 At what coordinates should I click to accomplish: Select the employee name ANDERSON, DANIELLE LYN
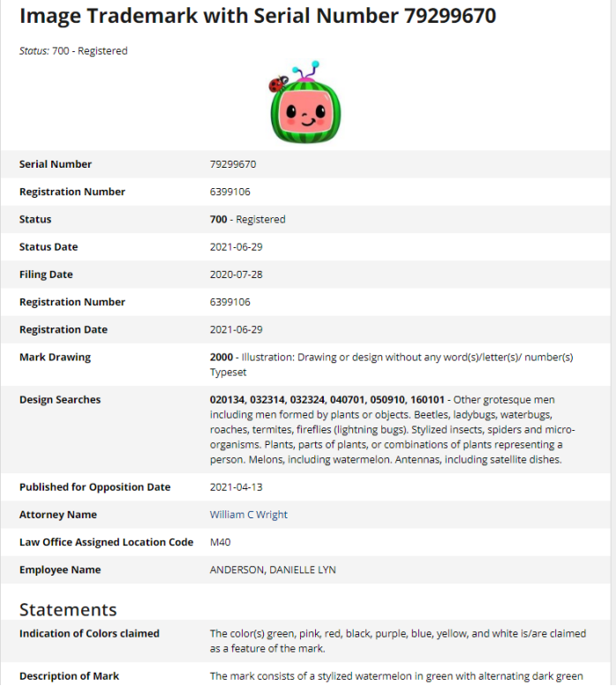[x=273, y=569]
